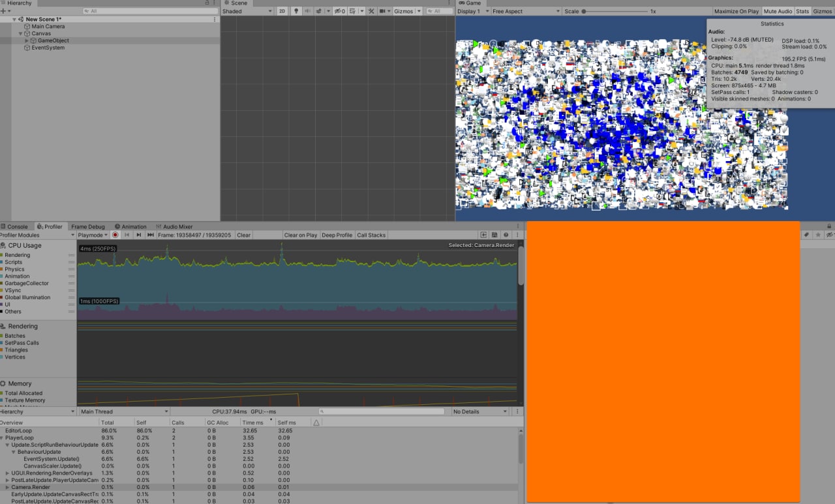
Task: Go to the next profiler frame
Action: [x=139, y=235]
